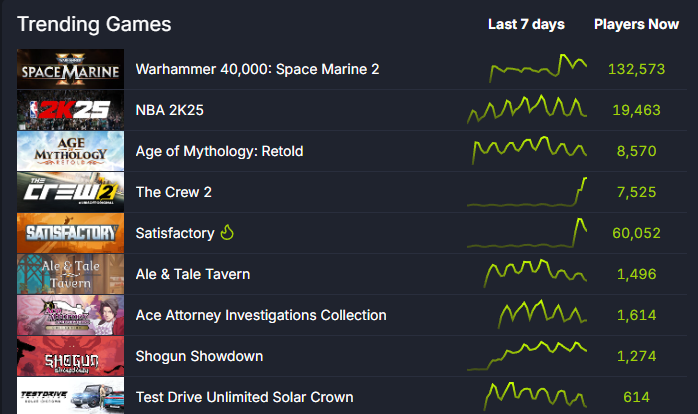
Task: Open Test Drive Unlimited Solar Crown thumbnail
Action: click(70, 395)
